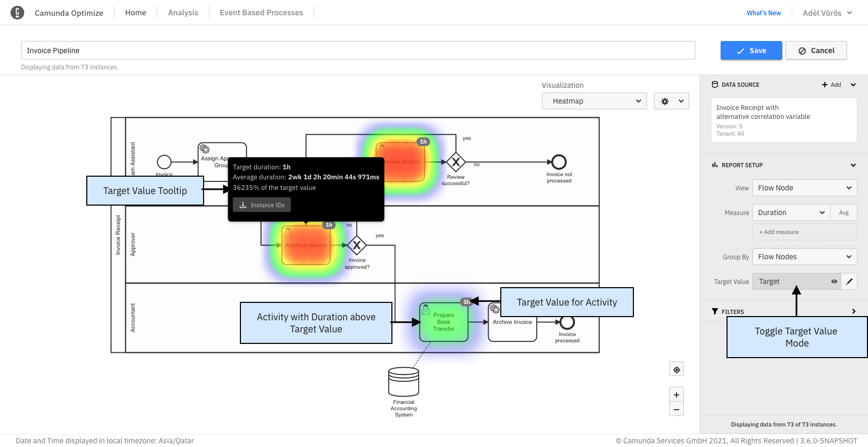This screenshot has height=447, width=868.
Task: Click the Camunda logo icon
Action: (x=17, y=13)
